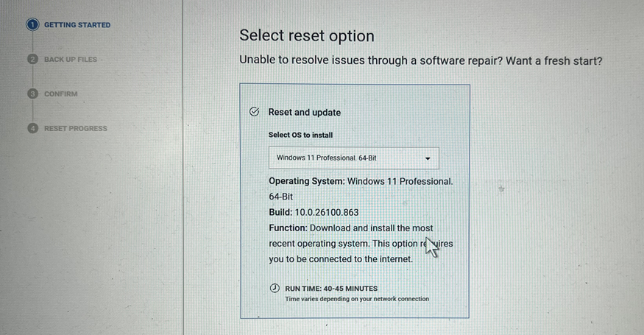Click the step 4 number icon
The image size is (644, 335).
point(32,128)
